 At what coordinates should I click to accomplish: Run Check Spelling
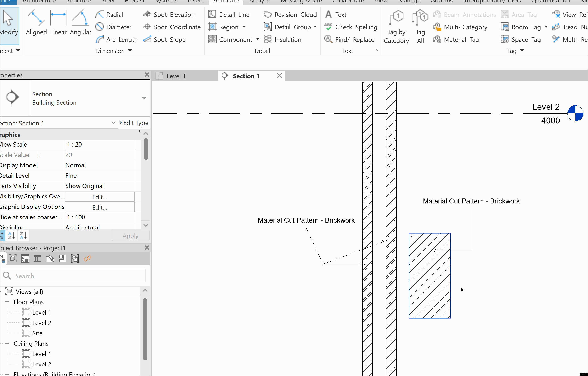(351, 27)
